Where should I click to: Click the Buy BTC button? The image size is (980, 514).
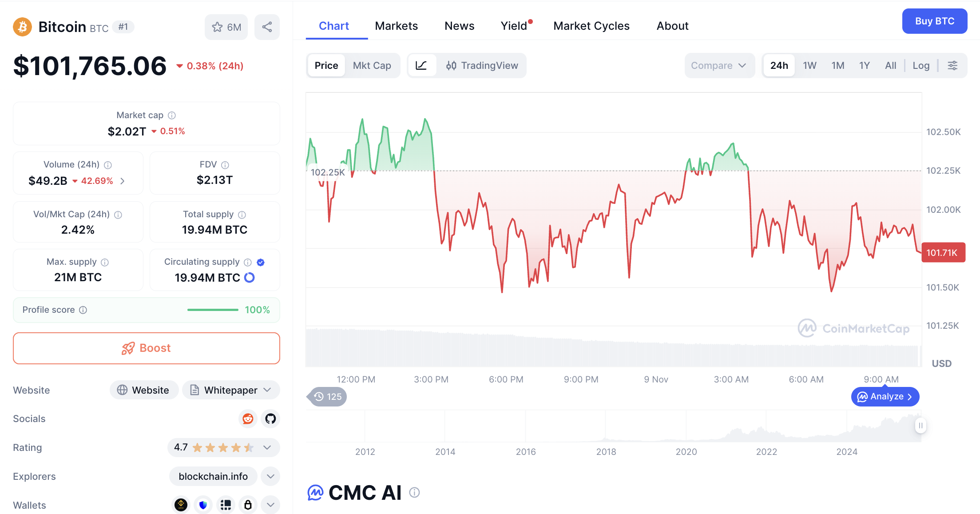point(934,21)
